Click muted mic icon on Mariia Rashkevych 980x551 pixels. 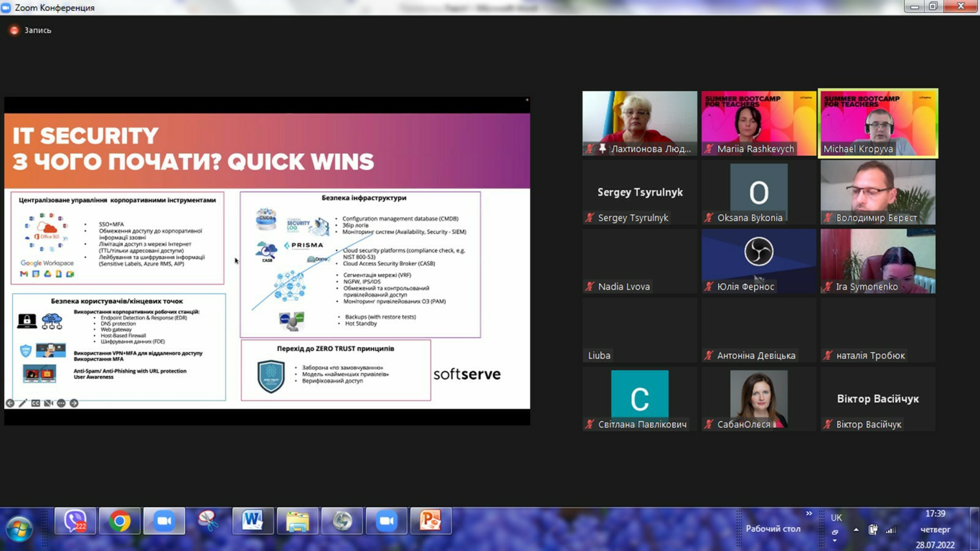pyautogui.click(x=709, y=149)
